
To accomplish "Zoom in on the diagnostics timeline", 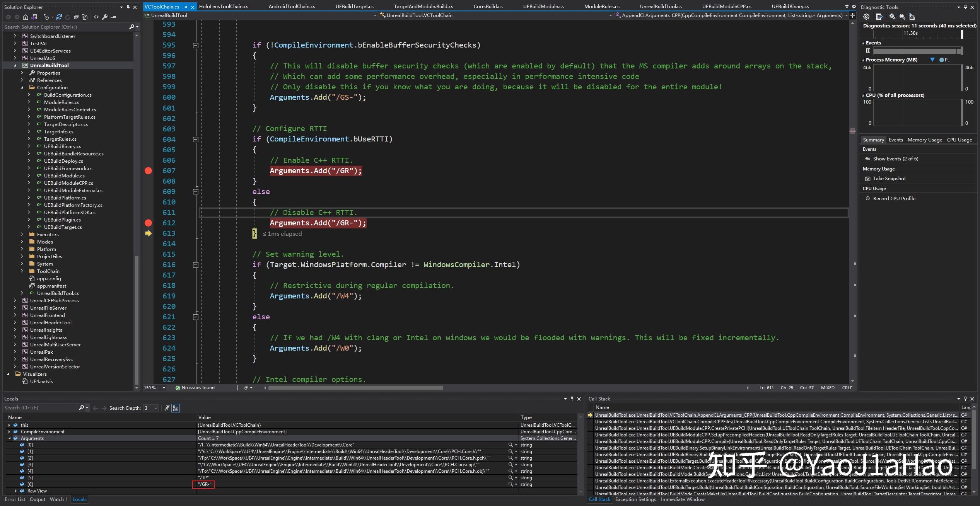I will tap(893, 17).
